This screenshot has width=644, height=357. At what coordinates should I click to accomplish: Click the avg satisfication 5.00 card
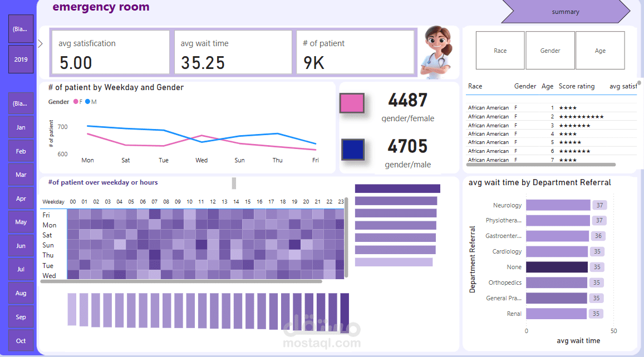pos(110,52)
